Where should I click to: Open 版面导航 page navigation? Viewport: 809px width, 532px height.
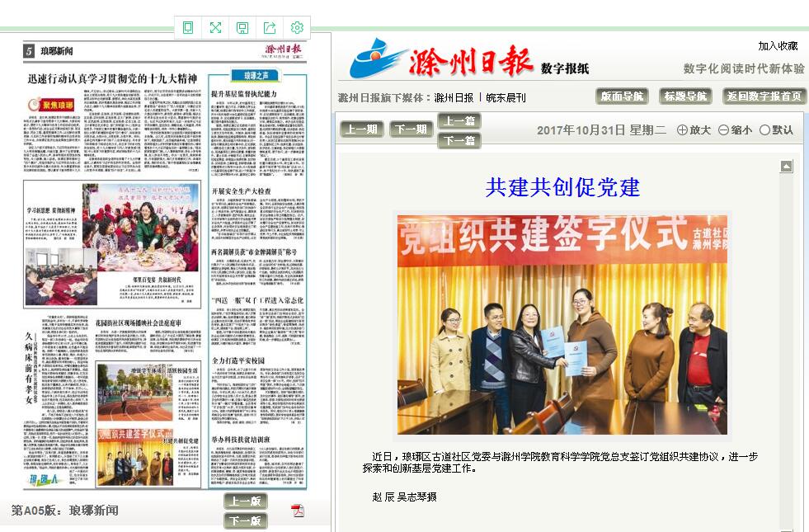[622, 96]
